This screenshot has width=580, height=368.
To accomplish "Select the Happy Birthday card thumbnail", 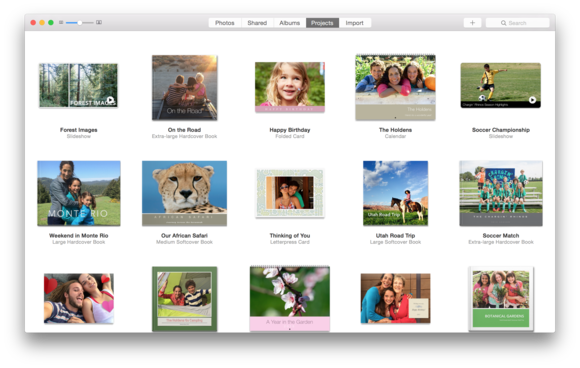I will point(290,87).
